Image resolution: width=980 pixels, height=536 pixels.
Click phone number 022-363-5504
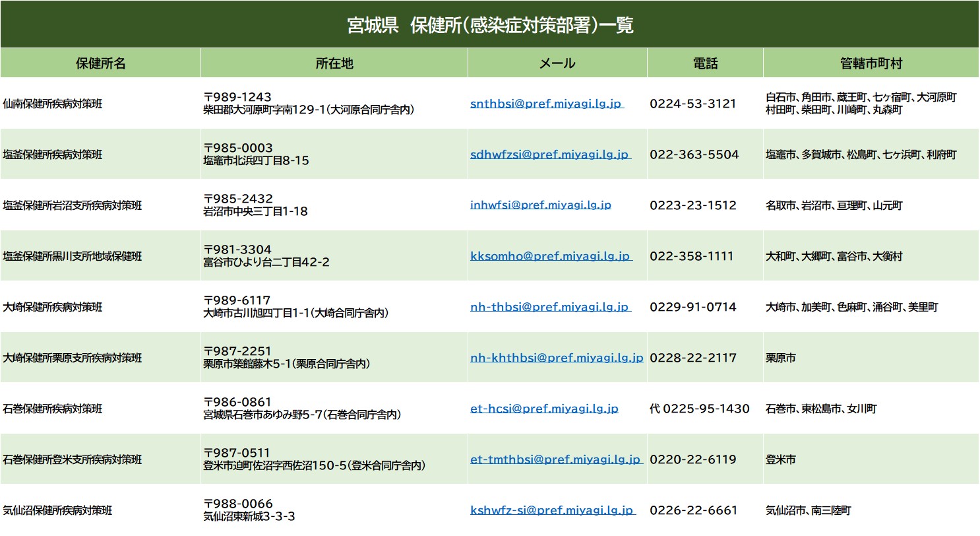point(694,154)
